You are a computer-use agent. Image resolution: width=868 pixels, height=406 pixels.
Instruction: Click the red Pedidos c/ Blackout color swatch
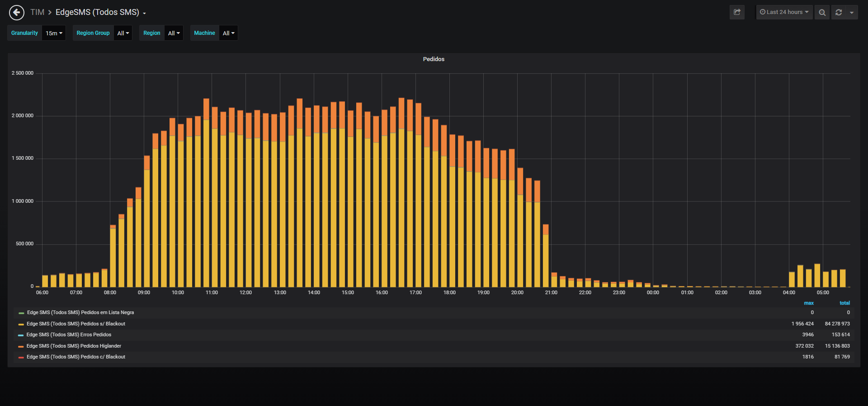(21, 357)
